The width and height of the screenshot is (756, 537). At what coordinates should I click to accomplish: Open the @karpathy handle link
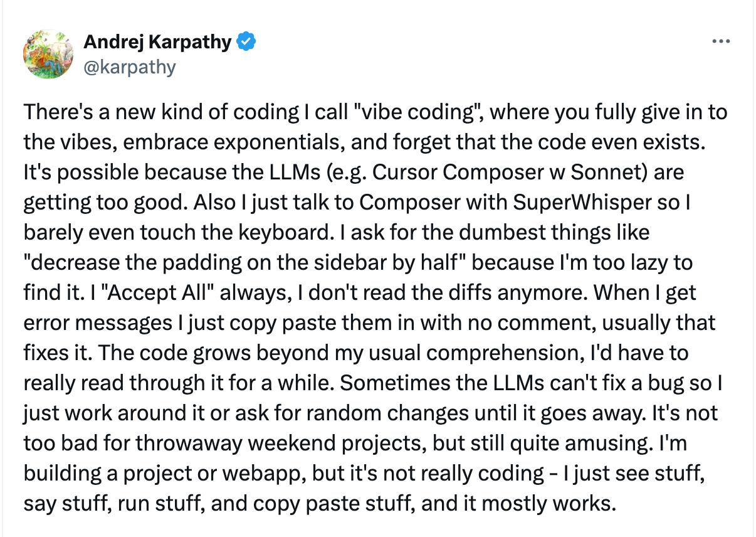pos(130,66)
